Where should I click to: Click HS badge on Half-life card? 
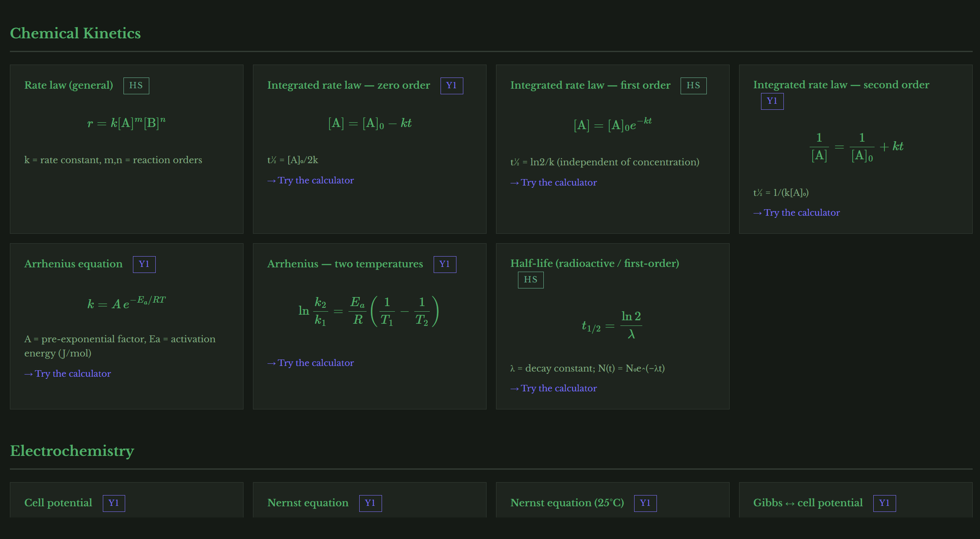531,280
